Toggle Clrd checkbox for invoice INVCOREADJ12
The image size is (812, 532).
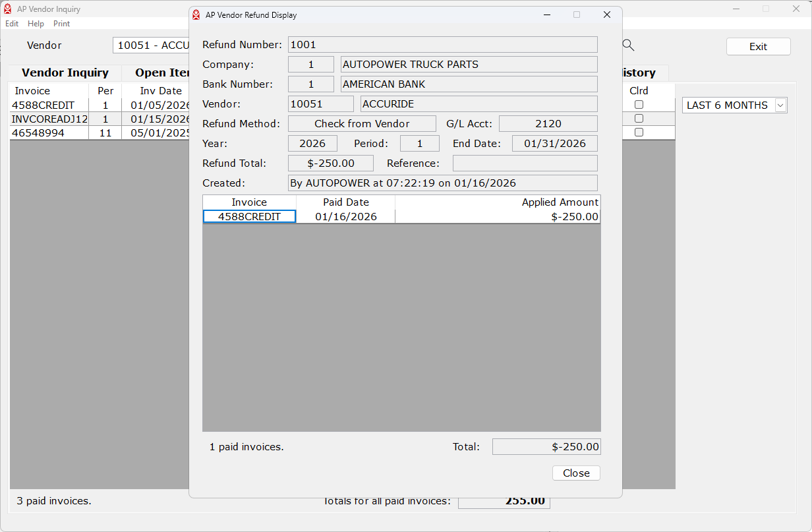(639, 119)
